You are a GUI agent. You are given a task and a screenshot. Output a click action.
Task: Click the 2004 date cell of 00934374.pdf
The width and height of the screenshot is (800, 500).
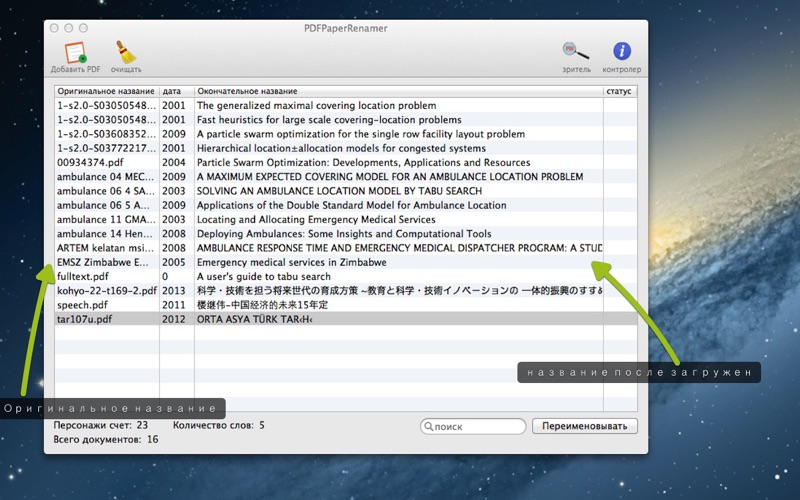click(173, 163)
